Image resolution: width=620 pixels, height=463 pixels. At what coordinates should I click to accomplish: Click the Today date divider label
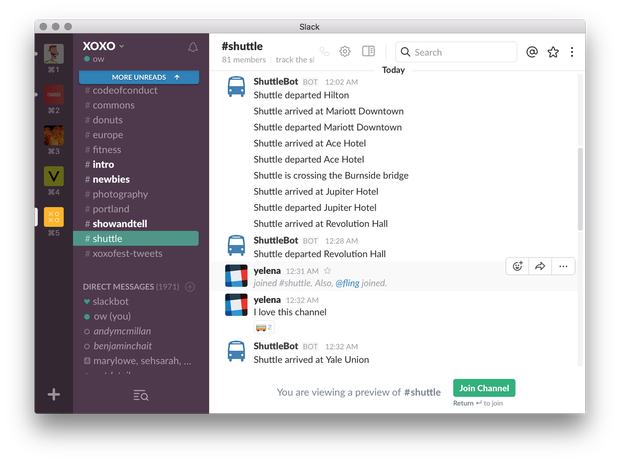(x=393, y=70)
